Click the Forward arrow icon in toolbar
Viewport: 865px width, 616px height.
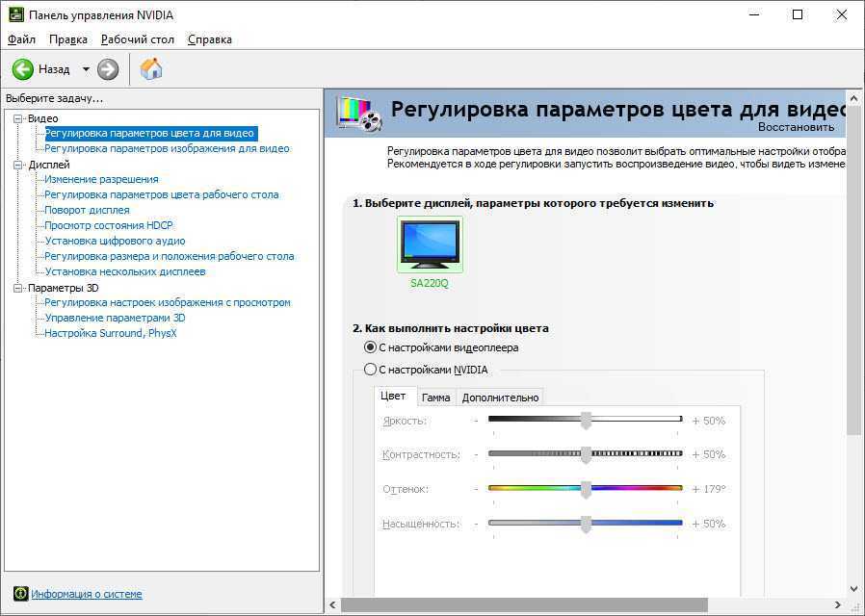[108, 69]
